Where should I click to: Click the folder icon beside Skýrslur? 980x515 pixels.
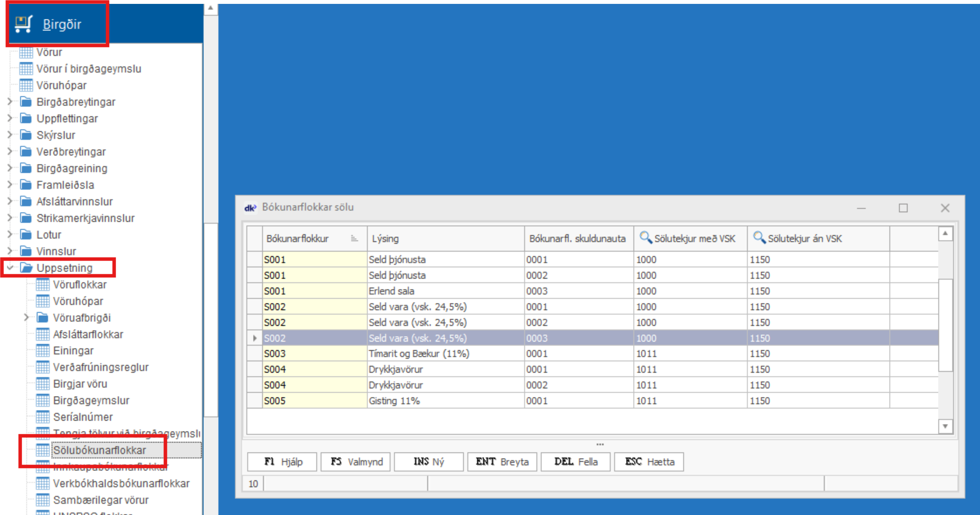click(x=26, y=135)
